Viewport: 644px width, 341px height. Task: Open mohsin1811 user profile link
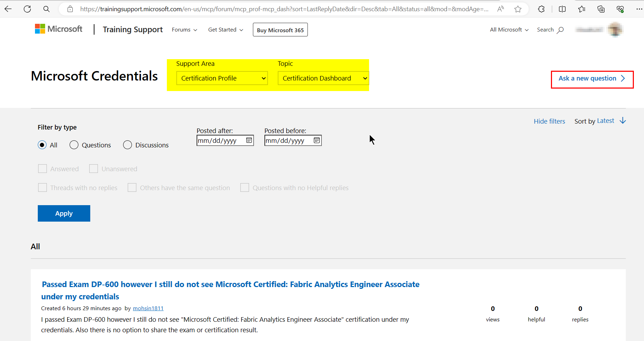point(148,308)
